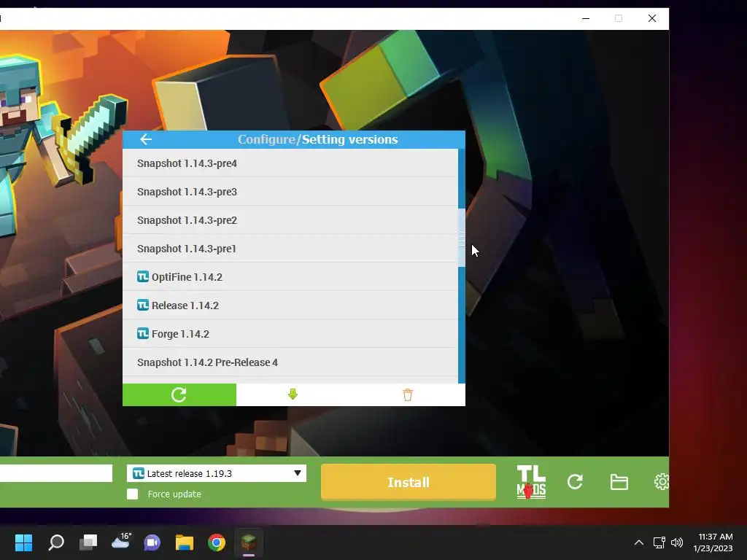
Task: Click the username input field at bottom left
Action: (x=56, y=473)
